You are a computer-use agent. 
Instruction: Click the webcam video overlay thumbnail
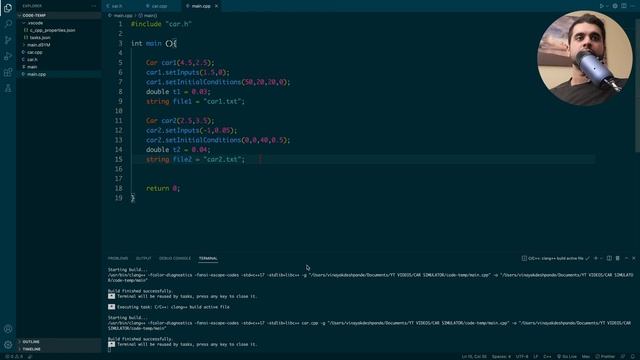tap(584, 58)
